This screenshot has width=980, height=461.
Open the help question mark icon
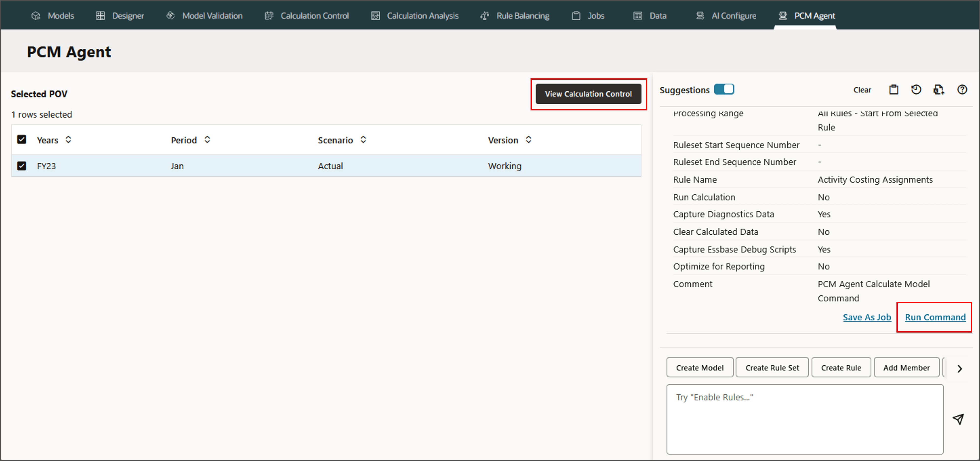point(962,90)
